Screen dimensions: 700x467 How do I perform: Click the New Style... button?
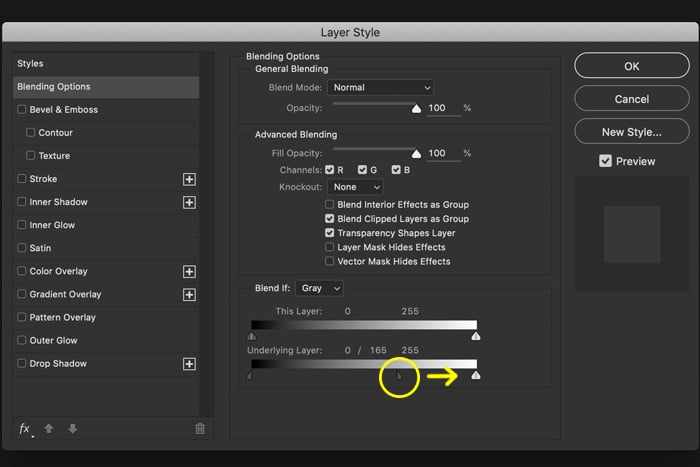pyautogui.click(x=632, y=132)
